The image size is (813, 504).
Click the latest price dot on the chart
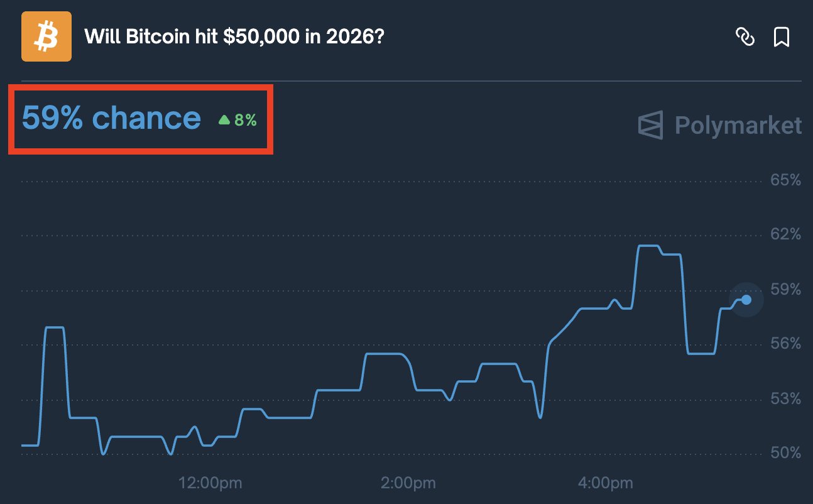tap(745, 300)
